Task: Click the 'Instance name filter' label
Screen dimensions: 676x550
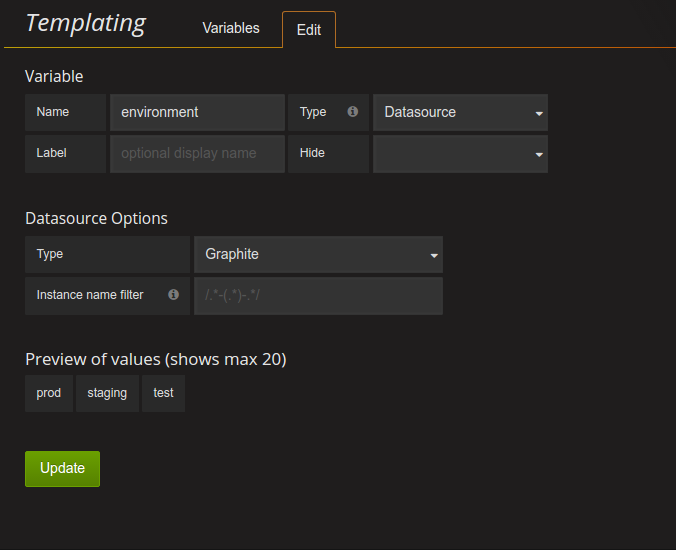Action: [x=90, y=295]
